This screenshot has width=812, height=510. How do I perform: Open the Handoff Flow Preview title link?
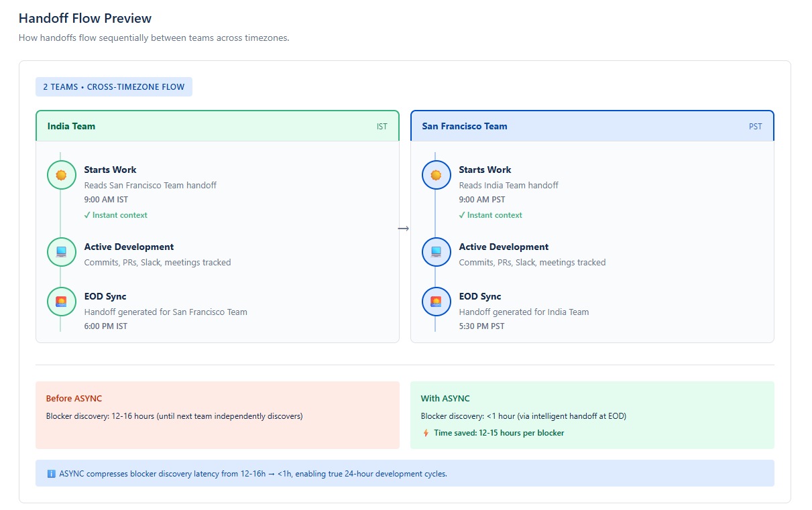(84, 18)
